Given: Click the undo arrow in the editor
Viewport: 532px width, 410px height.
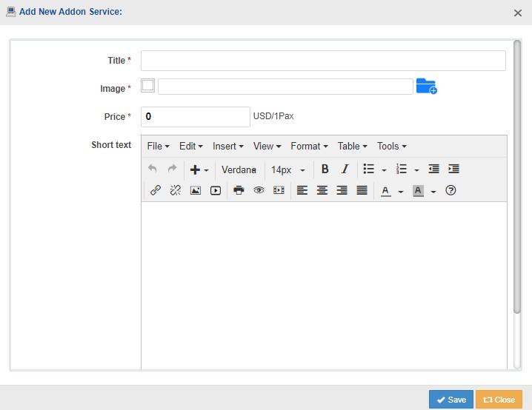Looking at the screenshot, I should point(153,169).
